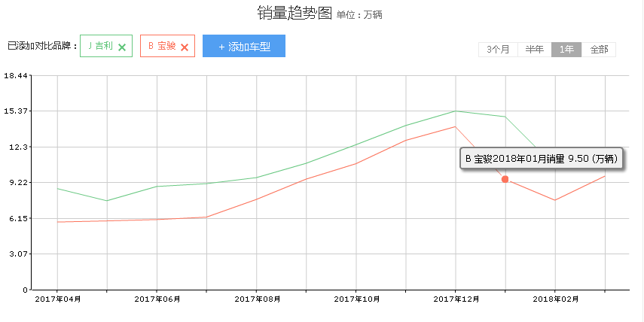
Task: Pick the 2017年10月 axis label
Action: pyautogui.click(x=356, y=299)
